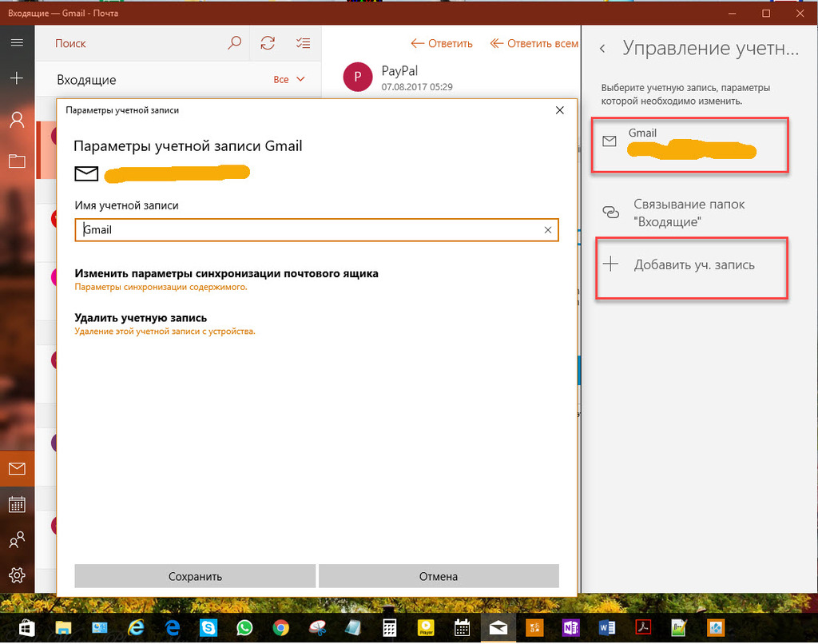Open the folders icon in sidebar
This screenshot has height=644, width=818.
coord(17,161)
